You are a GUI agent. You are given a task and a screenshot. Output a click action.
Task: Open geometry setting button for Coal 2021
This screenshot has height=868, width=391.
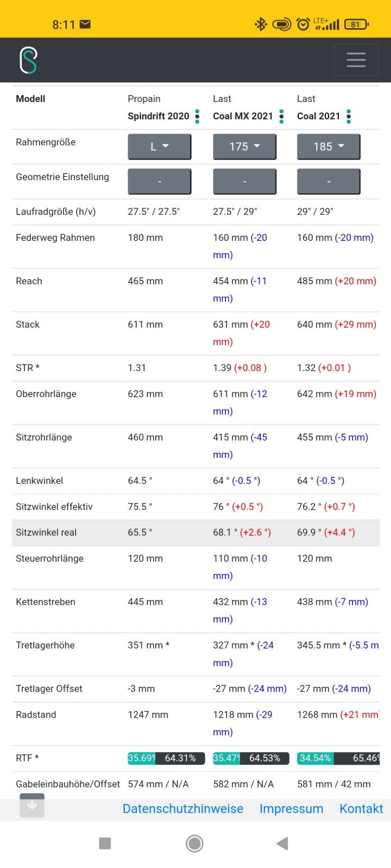point(329,181)
